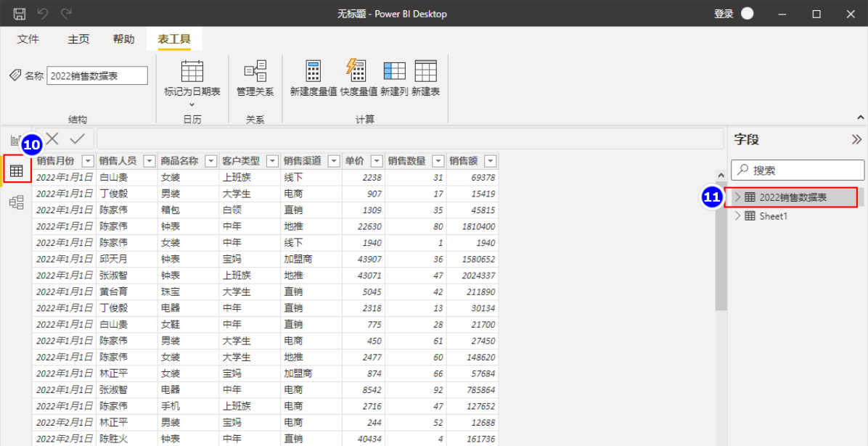The height and width of the screenshot is (446, 868).
Task: Click the 标记为日期表 calendar icon
Action: [x=192, y=71]
